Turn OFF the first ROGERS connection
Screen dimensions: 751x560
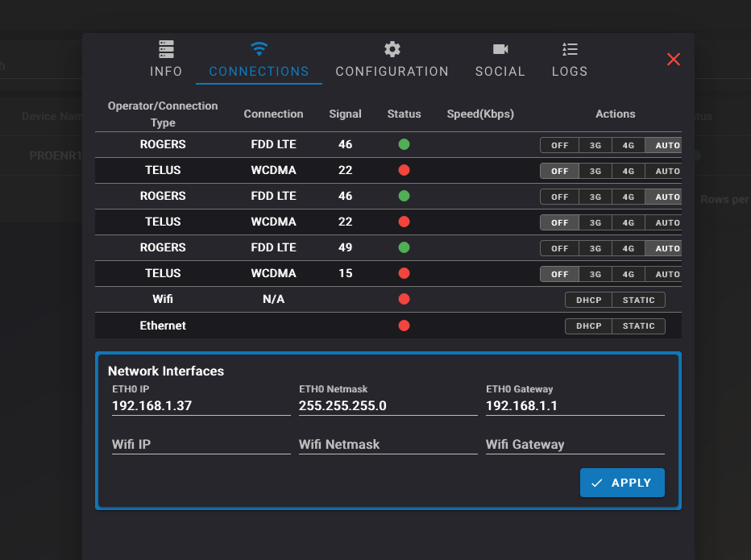[x=559, y=145]
